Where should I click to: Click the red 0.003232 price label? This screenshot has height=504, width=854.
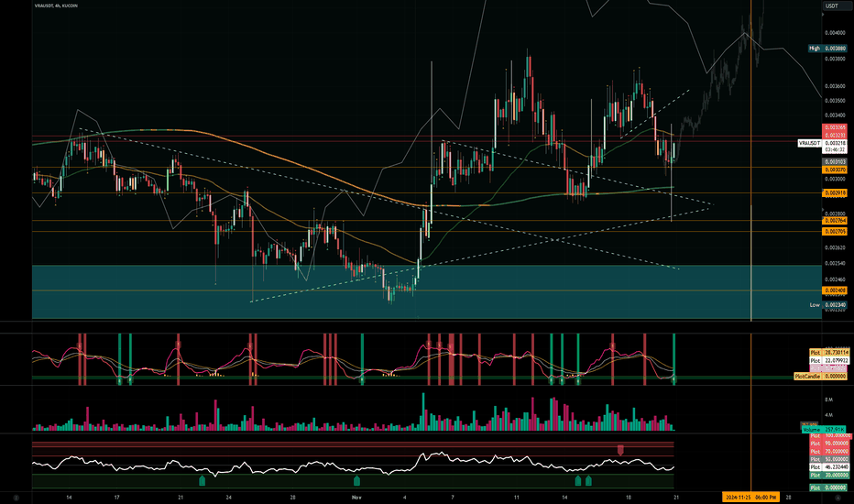pyautogui.click(x=835, y=135)
